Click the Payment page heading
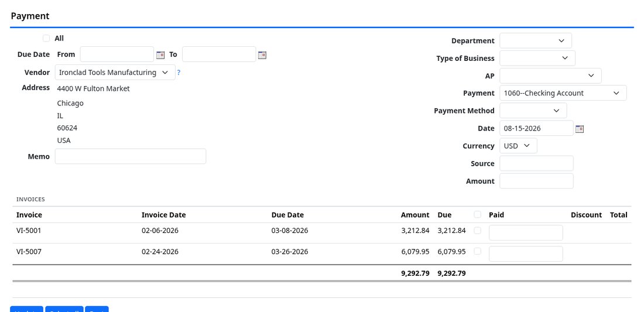 [30, 16]
